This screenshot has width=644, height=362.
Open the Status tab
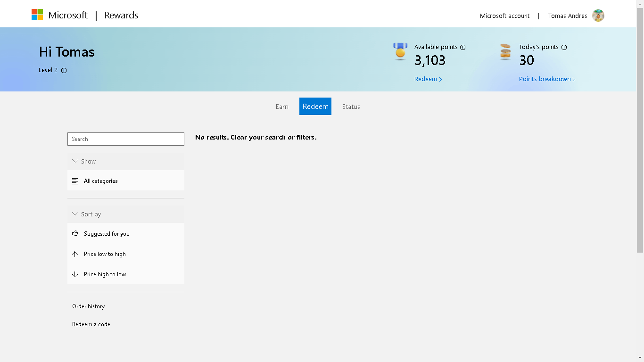click(351, 107)
